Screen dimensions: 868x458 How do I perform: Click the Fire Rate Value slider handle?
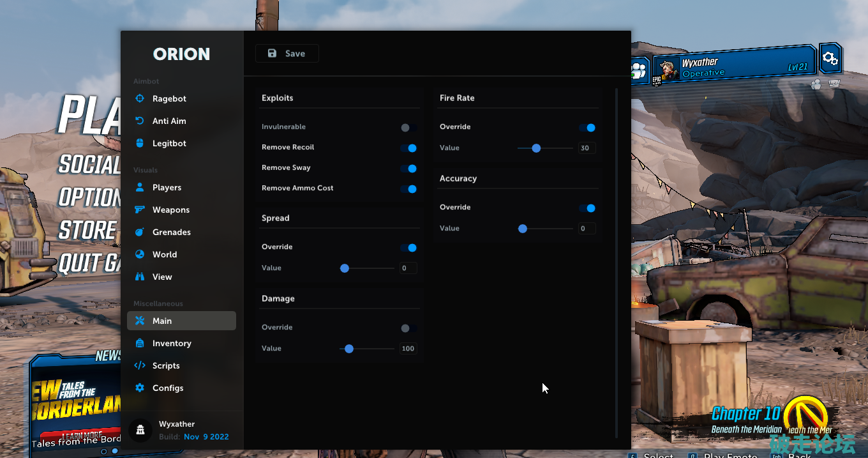[536, 148]
